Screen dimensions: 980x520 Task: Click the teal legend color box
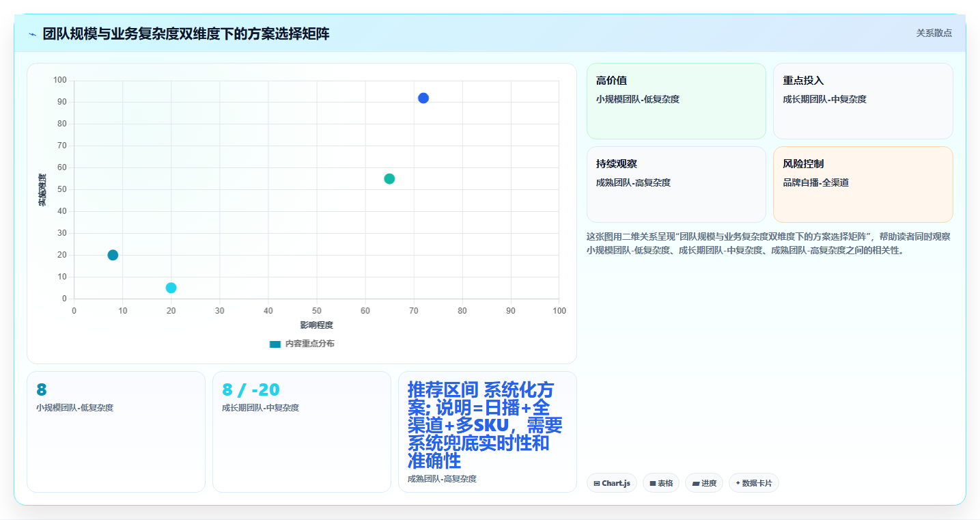275,344
